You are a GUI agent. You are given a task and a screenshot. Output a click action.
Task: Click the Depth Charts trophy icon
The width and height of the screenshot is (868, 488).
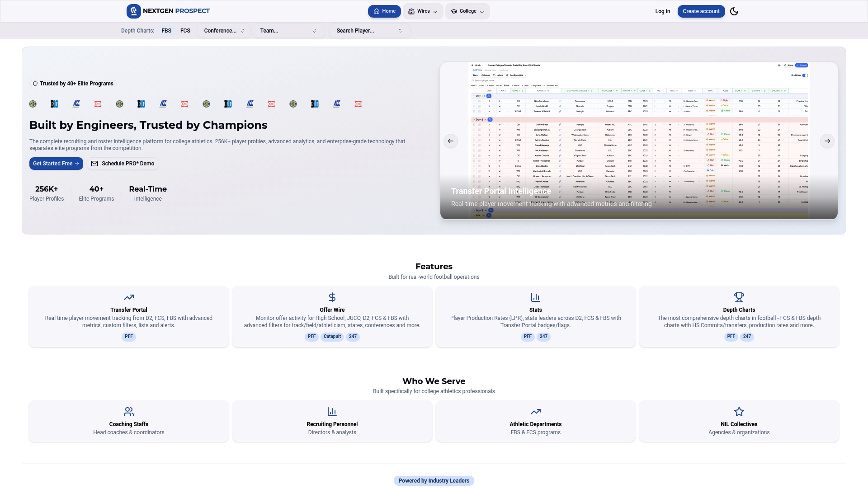click(739, 297)
